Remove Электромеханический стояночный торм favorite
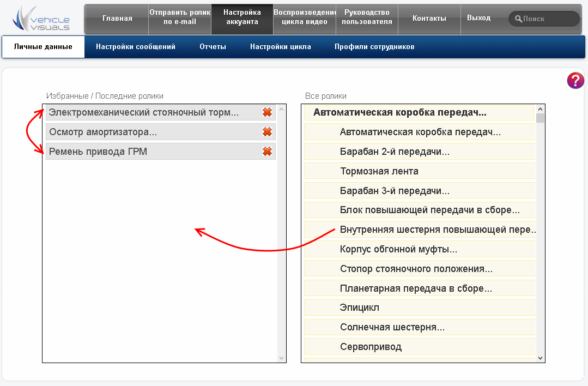Image resolution: width=588 pixels, height=386 pixels. click(267, 112)
